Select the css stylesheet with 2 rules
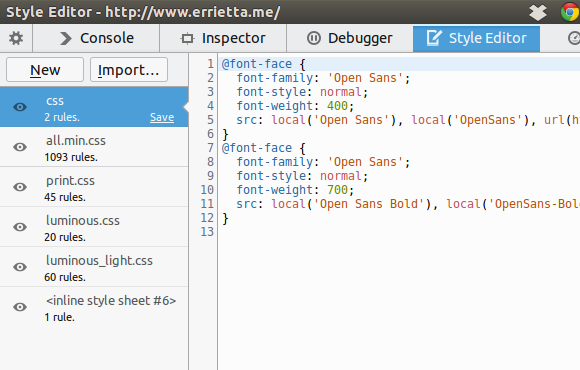Viewport: 580px width, 370px height. (x=94, y=107)
